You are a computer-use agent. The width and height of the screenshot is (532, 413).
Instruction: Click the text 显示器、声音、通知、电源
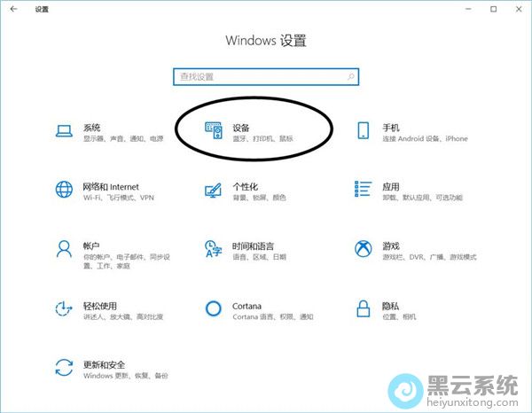123,138
